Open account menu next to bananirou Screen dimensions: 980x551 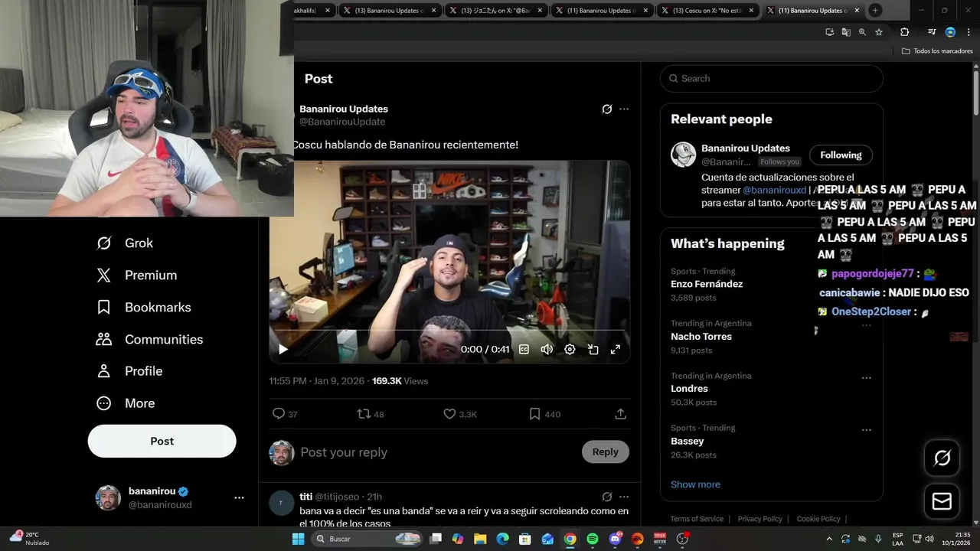click(239, 497)
